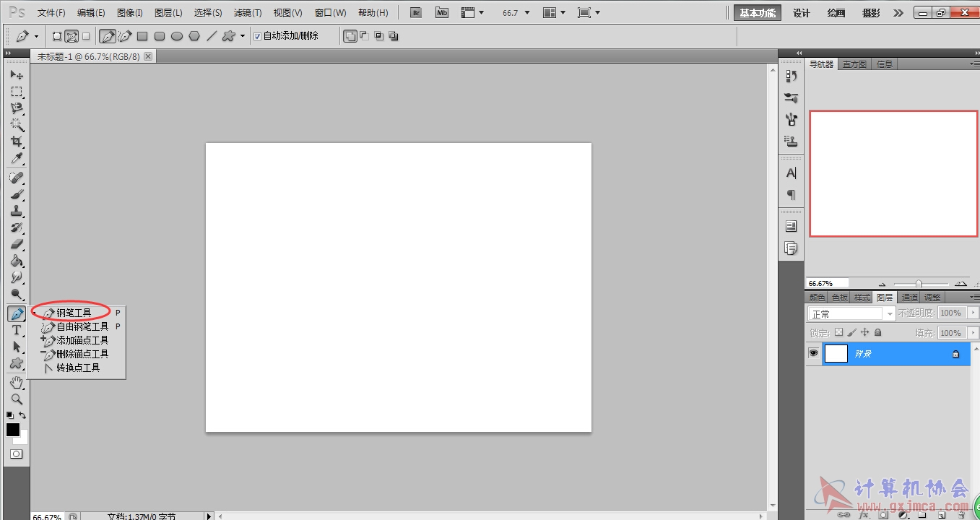980x520 pixels.
Task: Select the Brush tool
Action: click(17, 194)
